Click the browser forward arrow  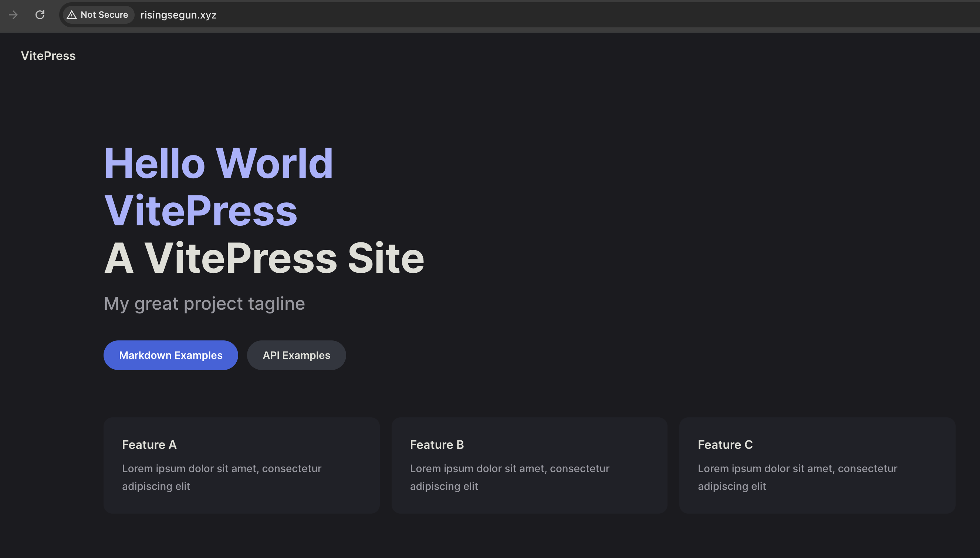click(13, 15)
